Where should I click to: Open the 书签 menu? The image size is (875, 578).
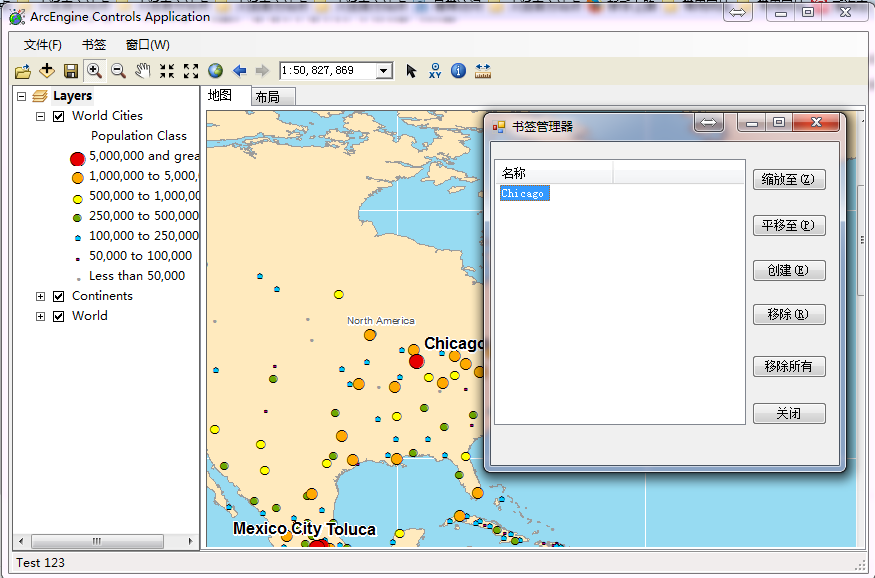point(94,45)
